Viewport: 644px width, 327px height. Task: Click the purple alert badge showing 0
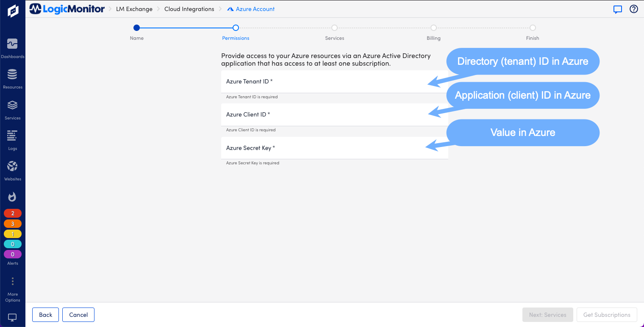click(13, 254)
